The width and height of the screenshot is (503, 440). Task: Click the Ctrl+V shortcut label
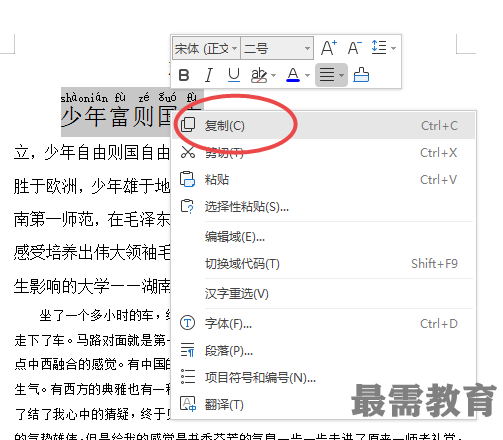click(438, 180)
